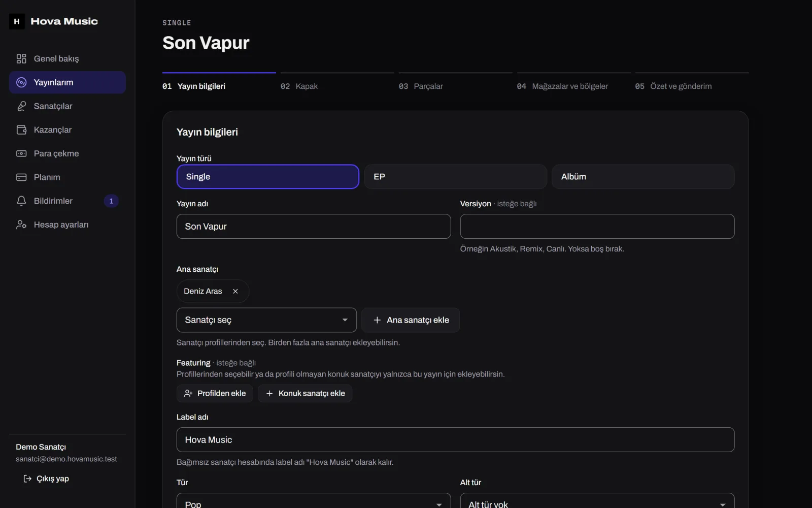812x508 pixels.
Task: Click the Çıkış yap logout icon
Action: tap(28, 479)
